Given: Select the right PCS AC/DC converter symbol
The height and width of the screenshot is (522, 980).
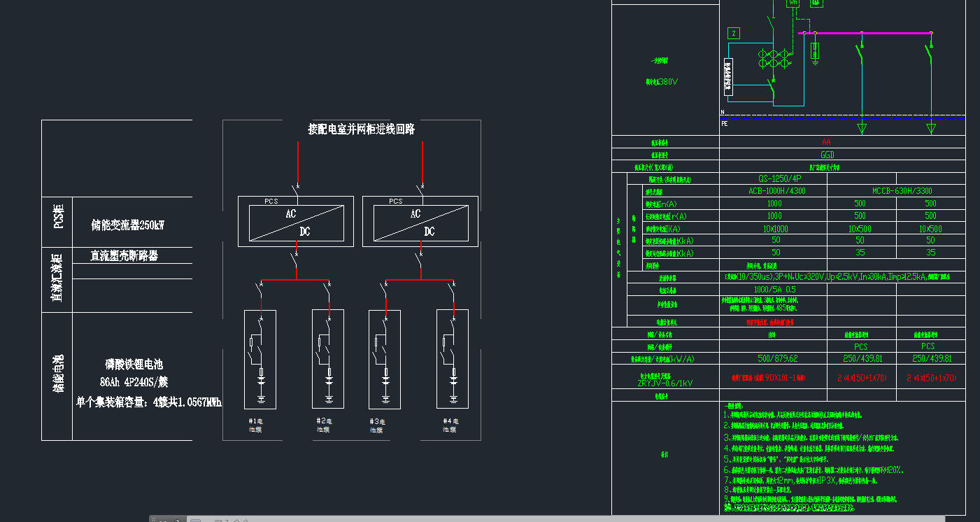Looking at the screenshot, I should tap(420, 223).
